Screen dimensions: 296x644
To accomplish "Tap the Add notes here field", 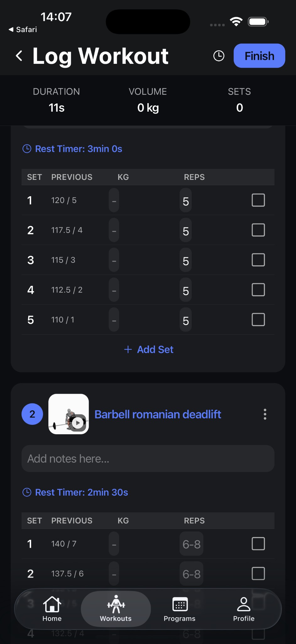I will tap(148, 458).
